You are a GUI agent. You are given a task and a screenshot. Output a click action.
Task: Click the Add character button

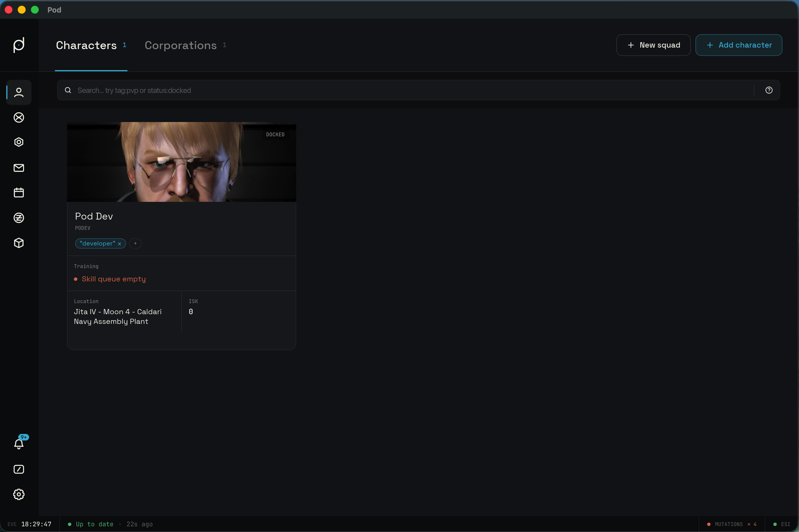point(739,45)
